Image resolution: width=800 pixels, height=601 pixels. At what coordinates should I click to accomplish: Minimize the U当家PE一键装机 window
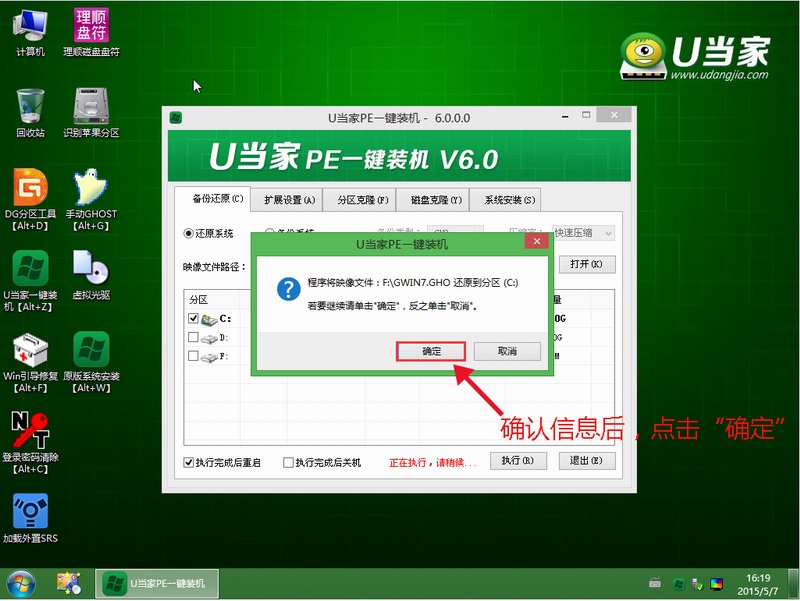(x=565, y=116)
